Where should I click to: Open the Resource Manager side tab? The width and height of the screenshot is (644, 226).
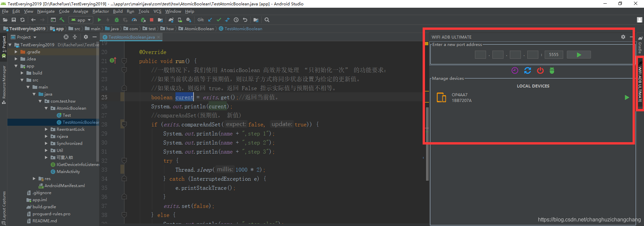(x=4, y=84)
